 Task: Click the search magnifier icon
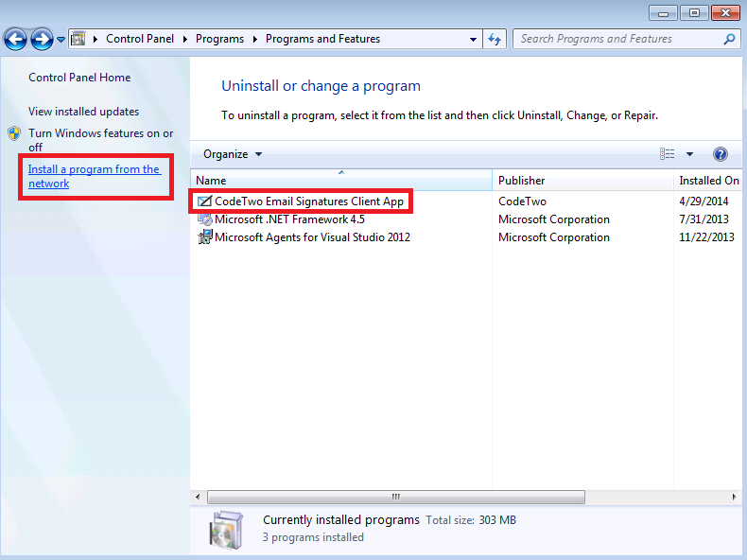(x=729, y=39)
